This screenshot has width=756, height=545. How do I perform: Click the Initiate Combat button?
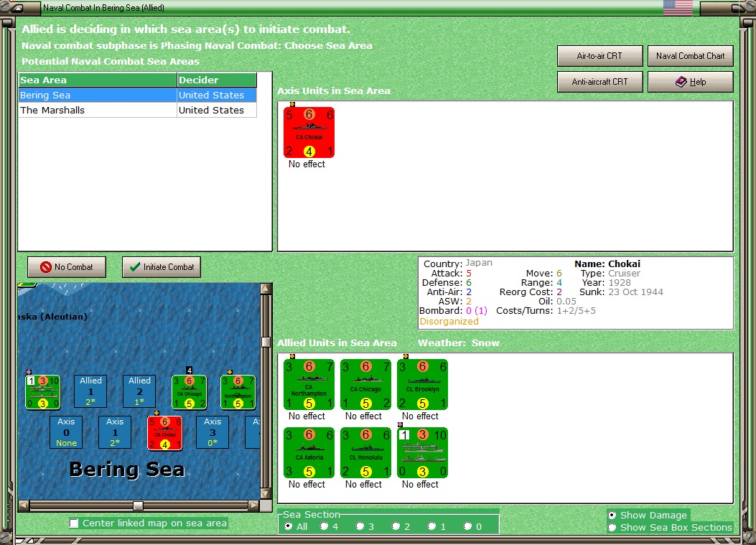(x=162, y=267)
